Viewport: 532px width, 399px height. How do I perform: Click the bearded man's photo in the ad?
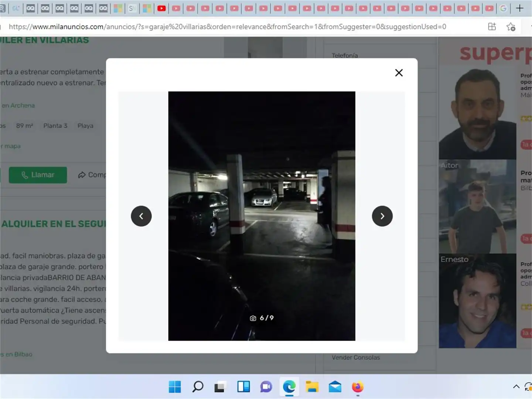tap(477, 113)
